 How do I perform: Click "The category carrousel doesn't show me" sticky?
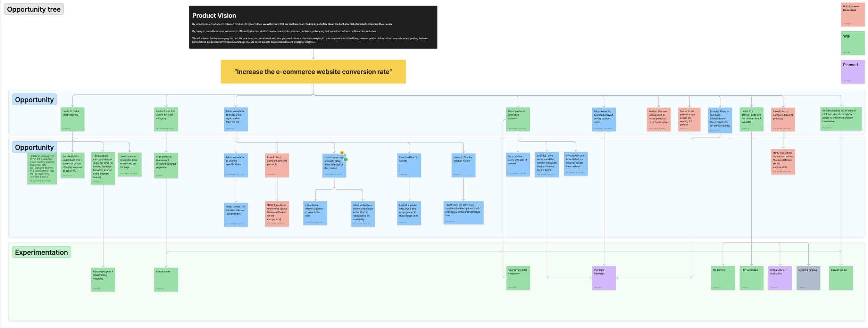[103, 168]
